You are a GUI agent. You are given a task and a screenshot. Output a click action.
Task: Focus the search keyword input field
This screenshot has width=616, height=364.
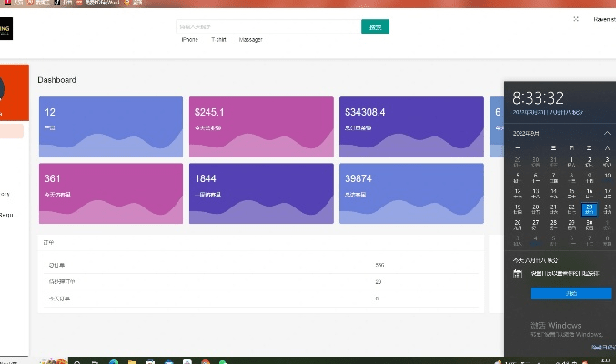click(x=267, y=26)
